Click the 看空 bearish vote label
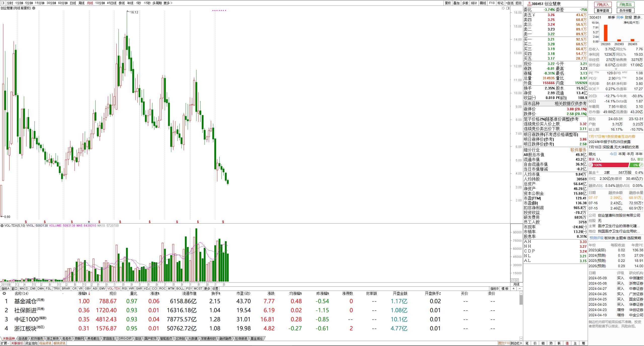The width and height of the screenshot is (644, 346). tap(640, 159)
